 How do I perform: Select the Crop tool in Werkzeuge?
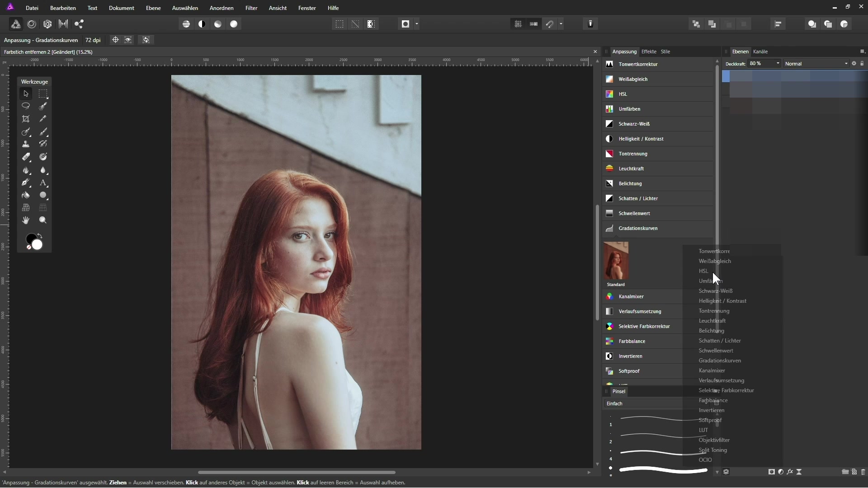26,119
